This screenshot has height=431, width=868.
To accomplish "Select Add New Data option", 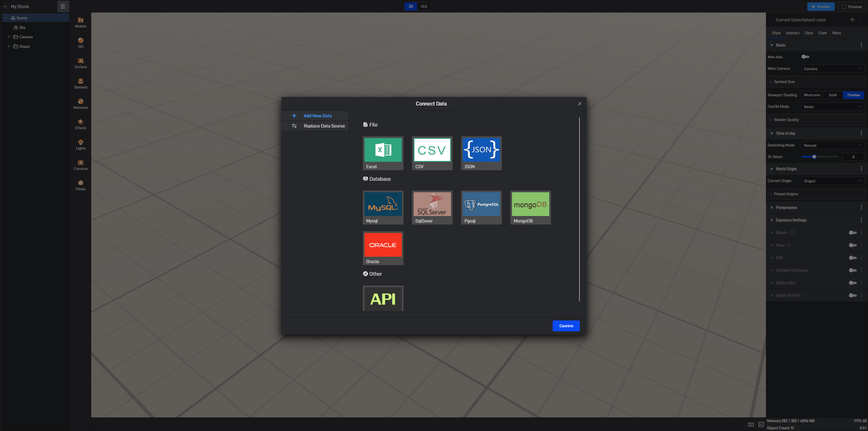I will click(x=315, y=116).
